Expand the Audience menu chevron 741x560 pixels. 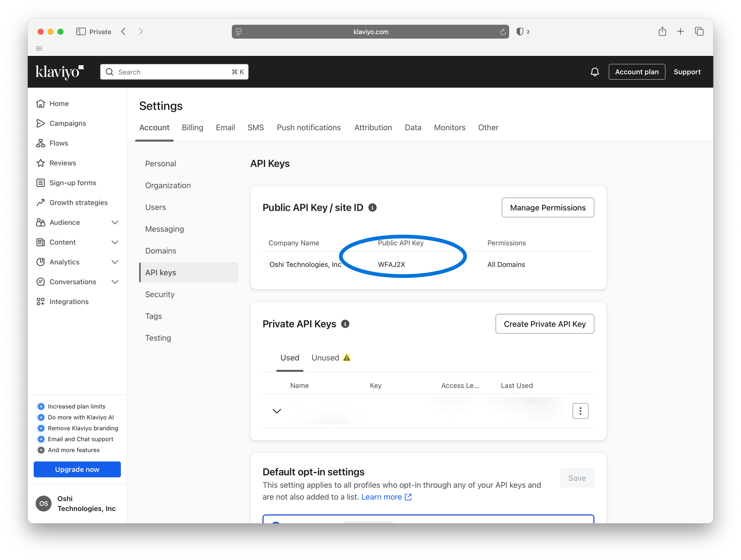pyautogui.click(x=115, y=222)
